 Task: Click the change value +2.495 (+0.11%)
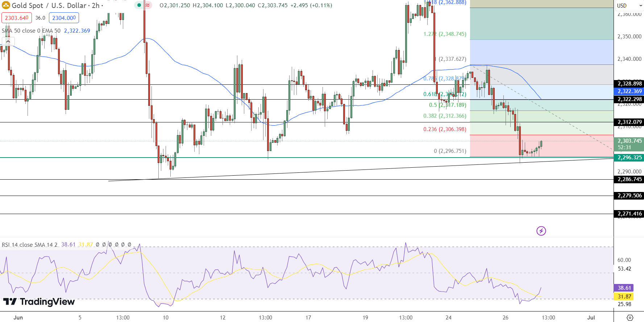point(311,5)
